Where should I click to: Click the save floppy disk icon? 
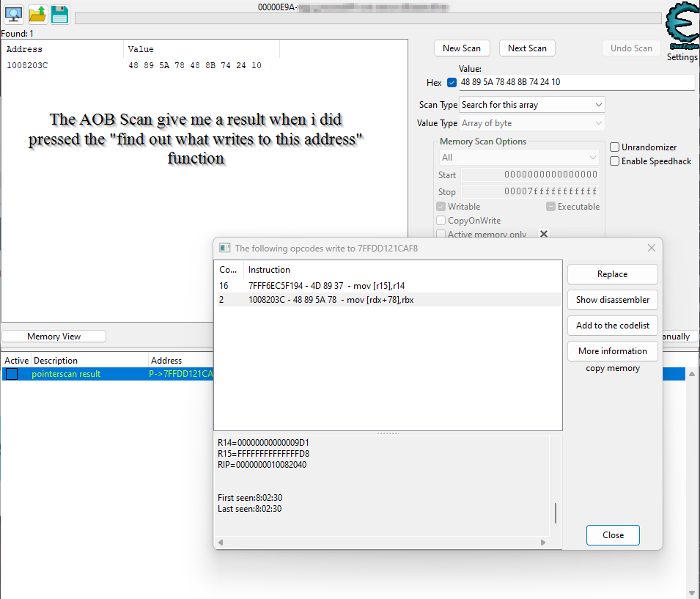click(60, 14)
